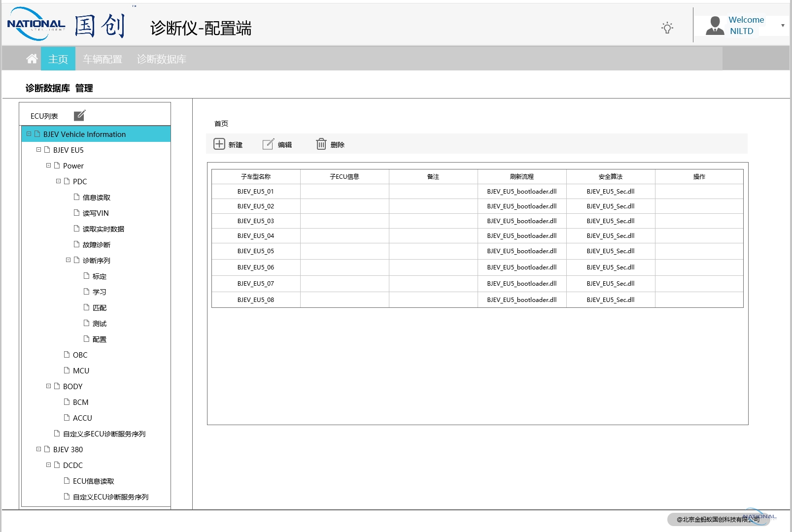
Task: Select the BJEV_EU5_03 table row
Action: pos(255,221)
